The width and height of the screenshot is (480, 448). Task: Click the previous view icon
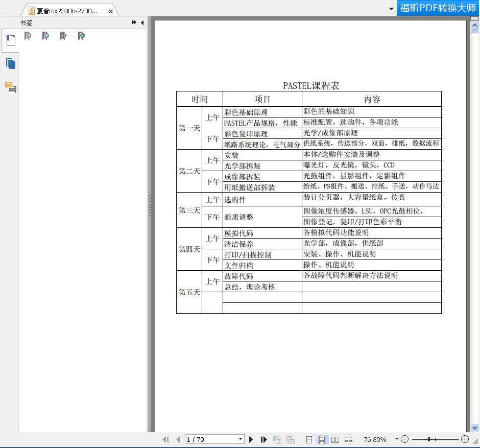277,440
